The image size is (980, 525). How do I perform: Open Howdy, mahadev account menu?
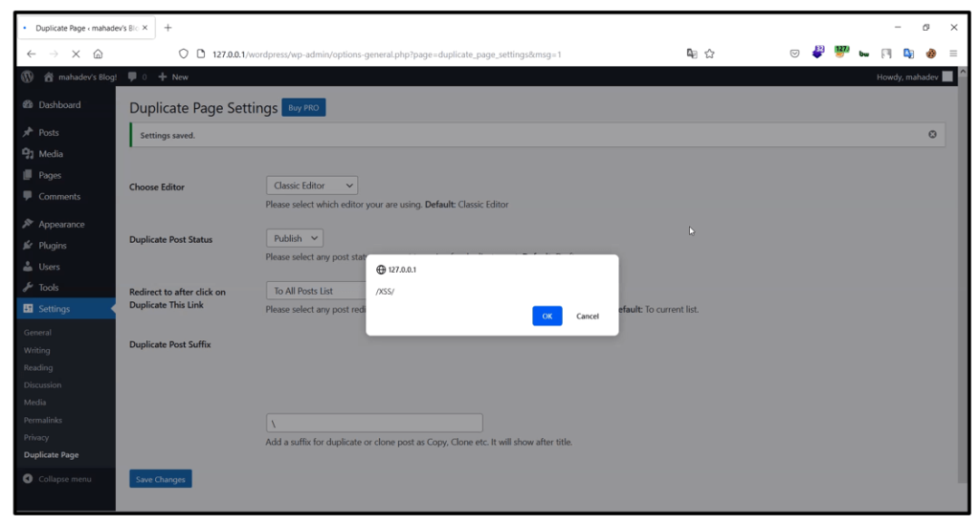click(914, 77)
